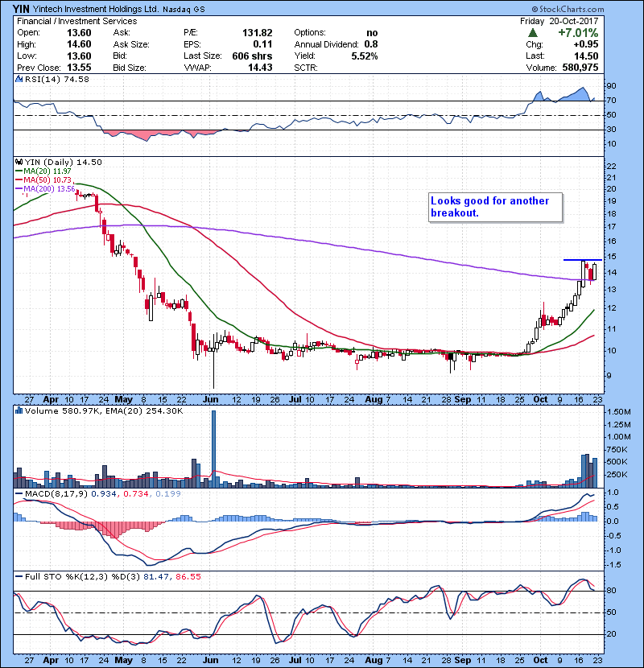Click the green up-triangle change indicator

click(x=532, y=33)
